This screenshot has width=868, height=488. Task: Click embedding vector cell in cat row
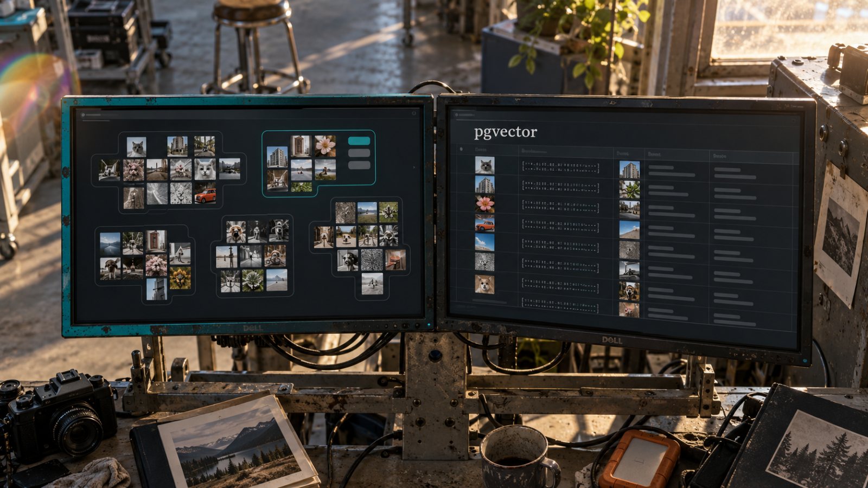click(560, 167)
